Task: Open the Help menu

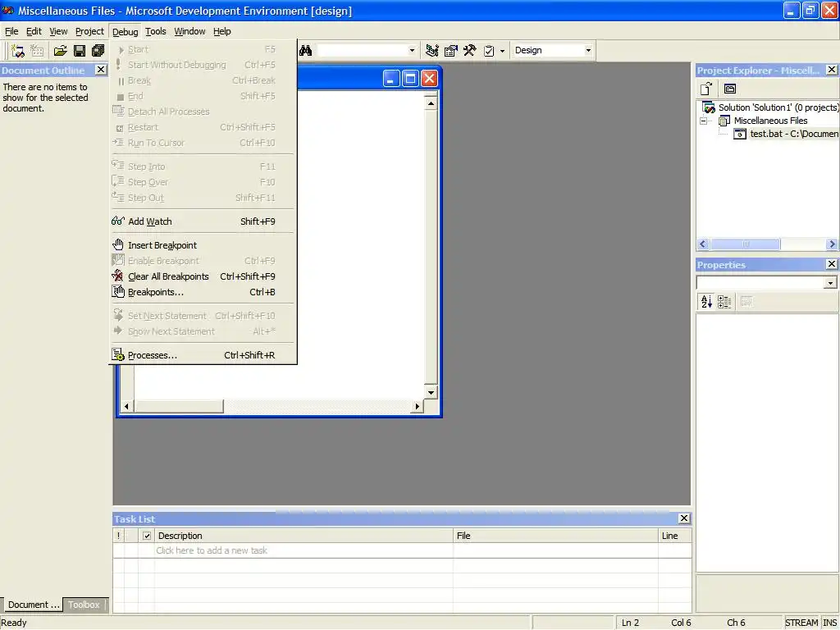Action: tap(221, 32)
